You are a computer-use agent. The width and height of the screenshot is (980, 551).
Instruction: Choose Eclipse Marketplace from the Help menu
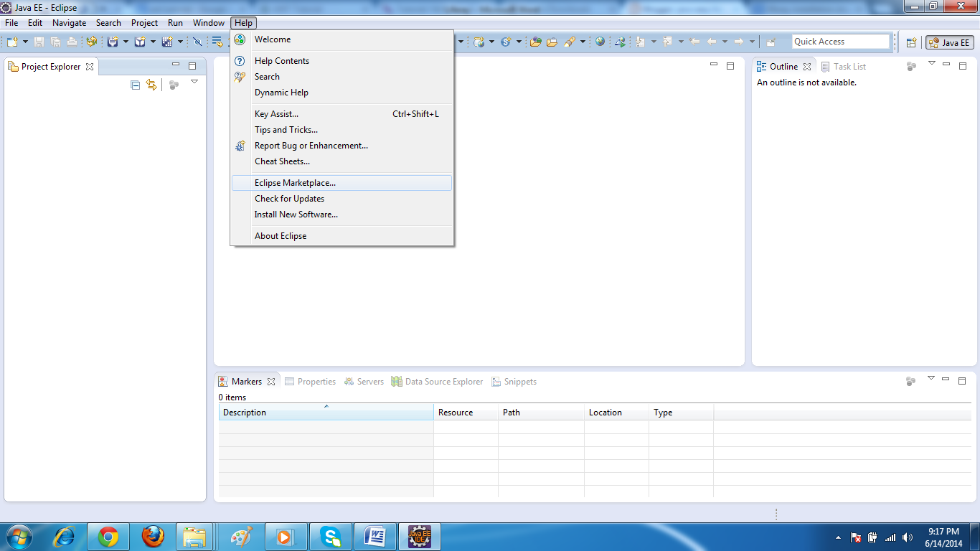tap(296, 183)
